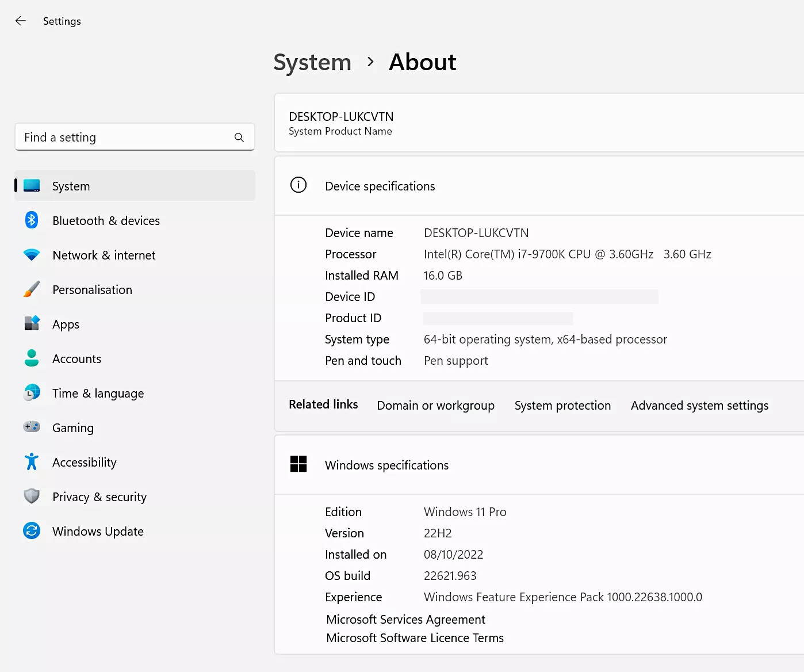The height and width of the screenshot is (672, 804).
Task: Click the Related links label
Action: [323, 404]
